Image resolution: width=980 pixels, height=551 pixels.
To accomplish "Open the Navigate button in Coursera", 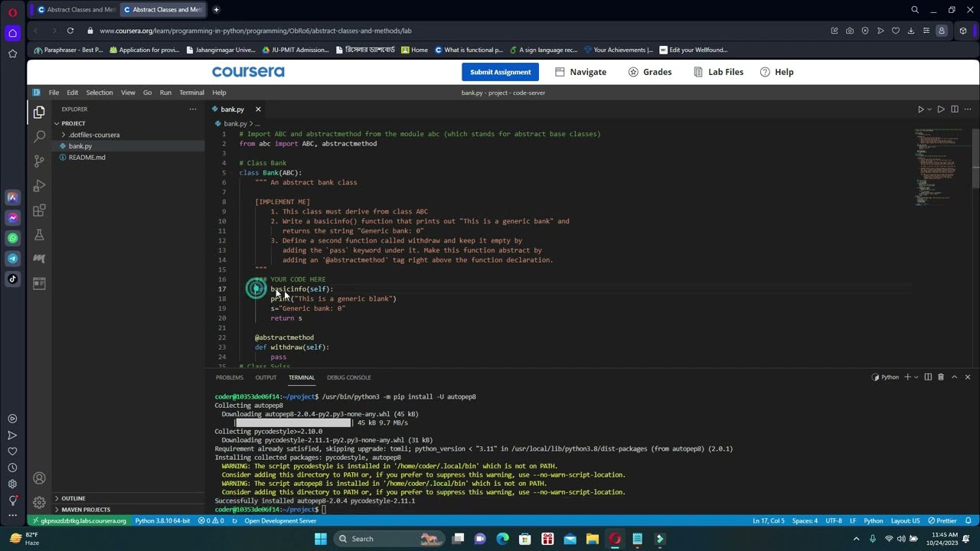I will (x=580, y=72).
